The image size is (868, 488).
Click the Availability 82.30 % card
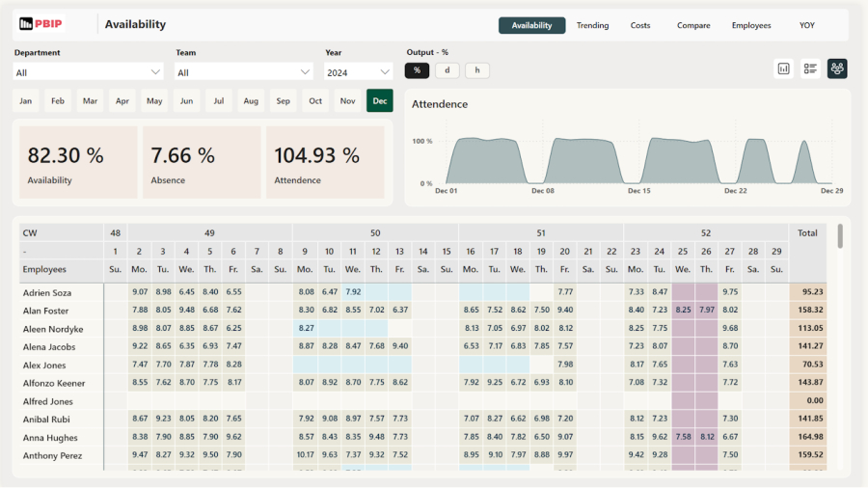(78, 163)
